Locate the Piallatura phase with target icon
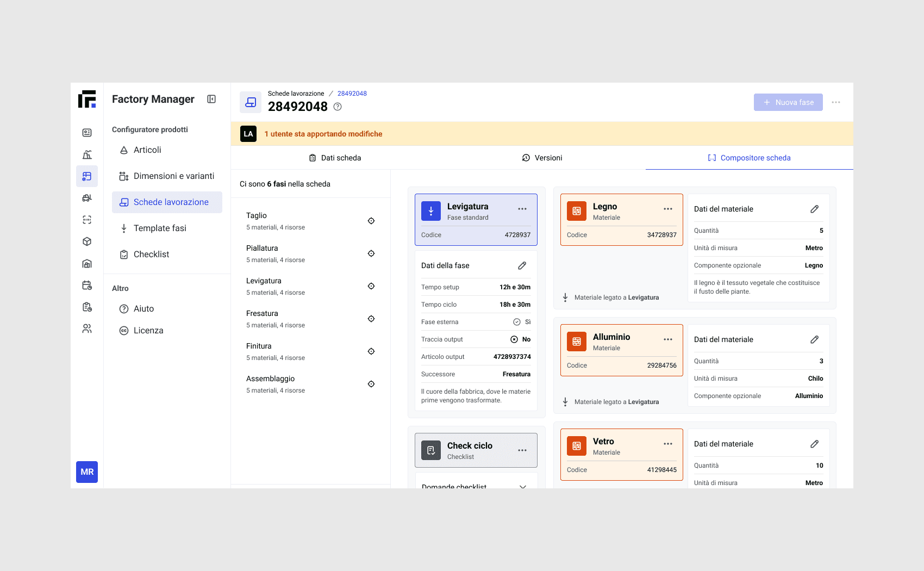Screen dimensions: 924x571 tap(371, 253)
